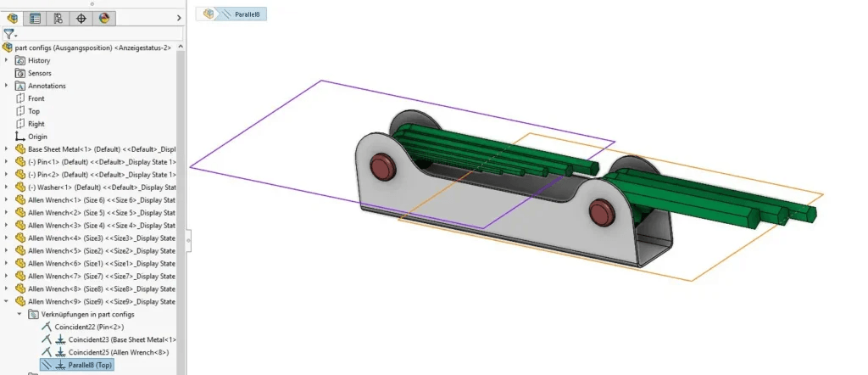Switch to the PropertyManager tab

[x=35, y=18]
